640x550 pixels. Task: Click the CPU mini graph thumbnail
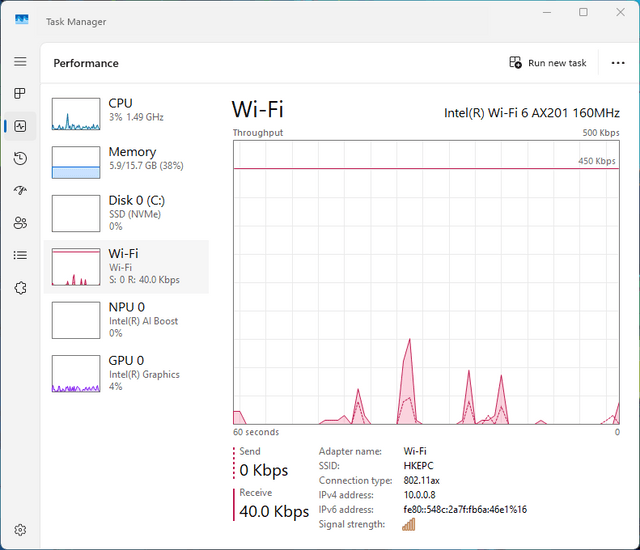click(x=76, y=114)
